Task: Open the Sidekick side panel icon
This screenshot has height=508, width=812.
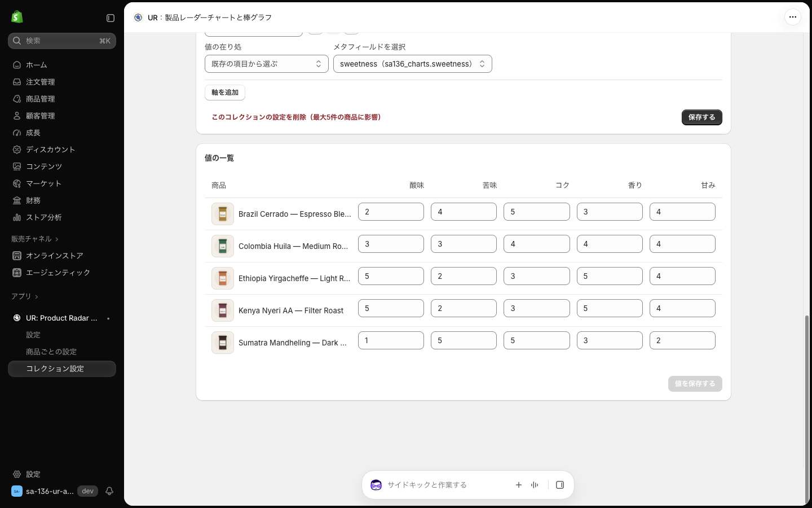Action: 560,485
